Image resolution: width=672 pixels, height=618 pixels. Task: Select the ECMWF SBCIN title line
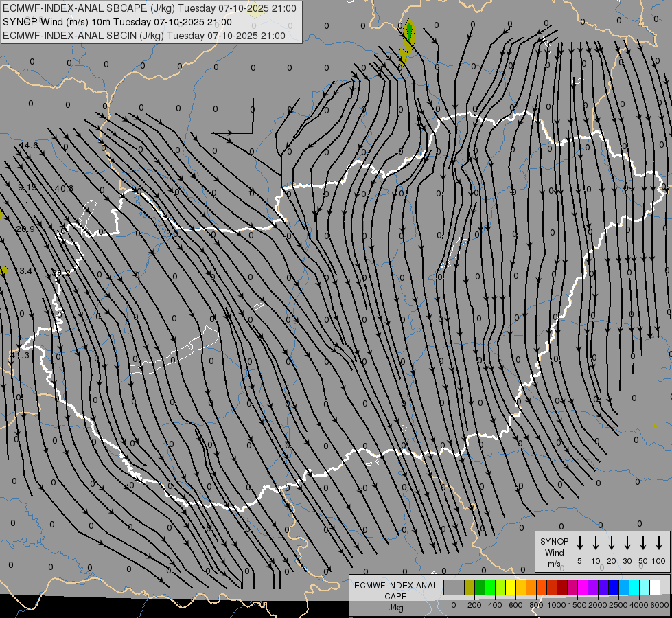[x=144, y=36]
